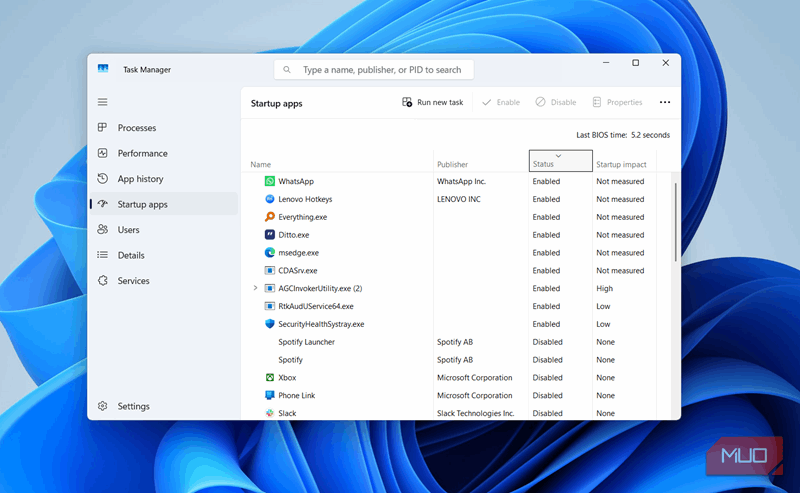This screenshot has height=493, width=800.
Task: Select the Xbox startup app
Action: pos(287,378)
